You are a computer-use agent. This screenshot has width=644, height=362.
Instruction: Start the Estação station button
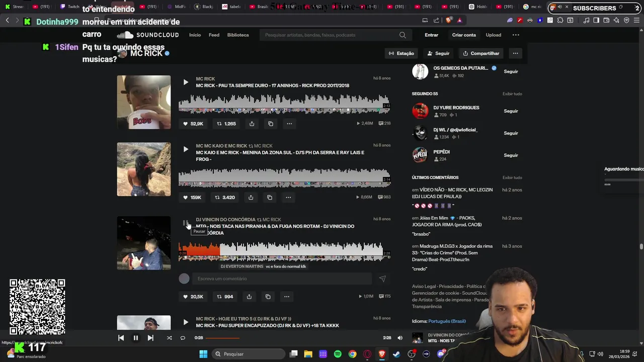[x=401, y=53]
